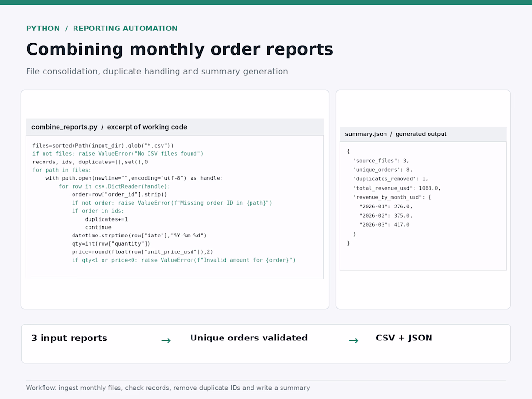Click the "summary.json" file name in the output header
The image size is (532, 399).
click(x=366, y=134)
